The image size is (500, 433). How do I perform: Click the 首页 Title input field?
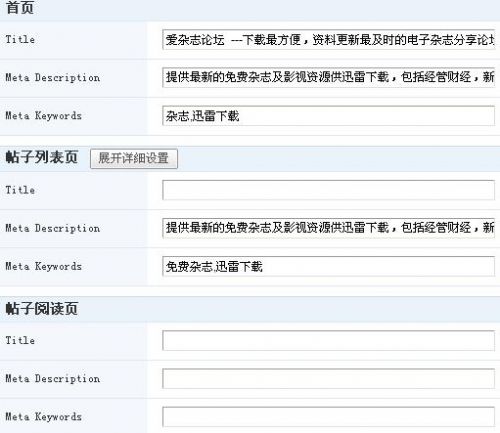[x=328, y=40]
